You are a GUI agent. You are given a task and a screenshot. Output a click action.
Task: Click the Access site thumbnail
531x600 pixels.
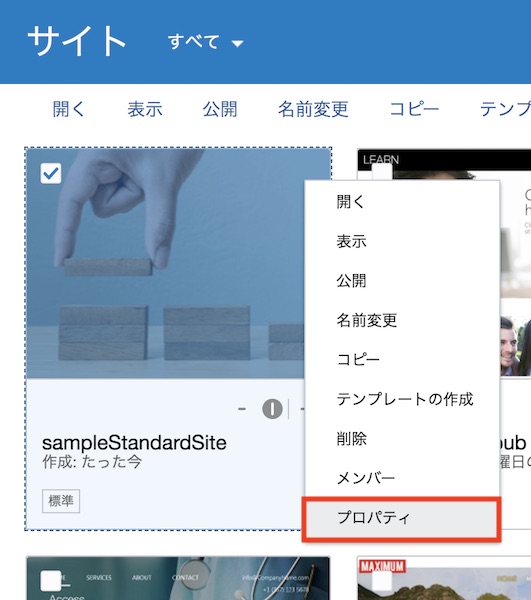[x=178, y=578]
